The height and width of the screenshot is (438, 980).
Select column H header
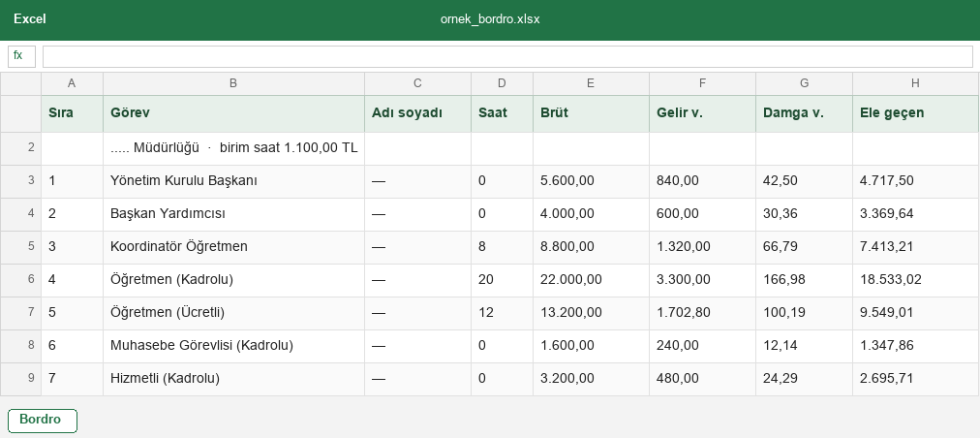pyautogui.click(x=916, y=84)
